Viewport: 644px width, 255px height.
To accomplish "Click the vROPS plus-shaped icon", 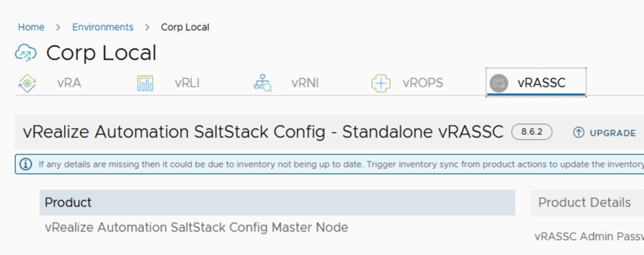I will point(380,83).
